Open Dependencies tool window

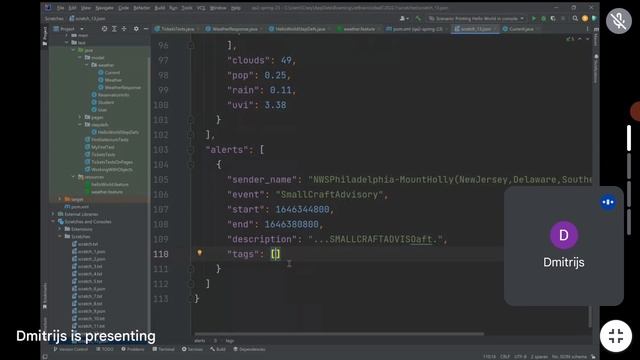(x=249, y=349)
